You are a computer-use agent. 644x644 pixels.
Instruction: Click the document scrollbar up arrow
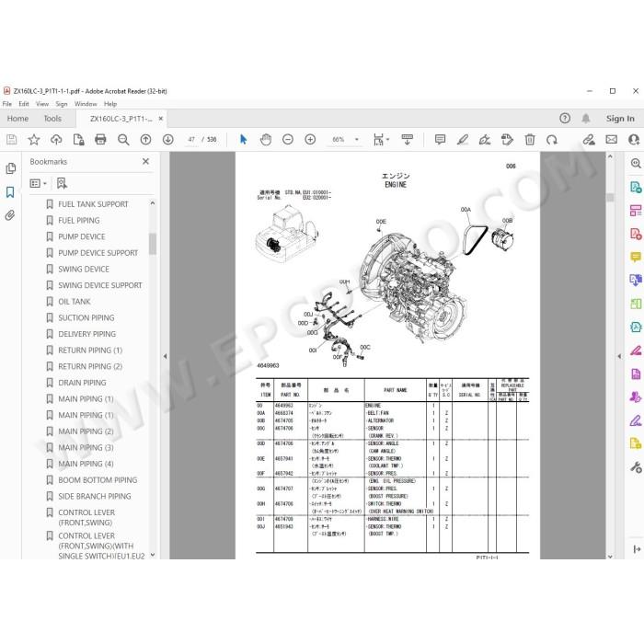pyautogui.click(x=610, y=156)
